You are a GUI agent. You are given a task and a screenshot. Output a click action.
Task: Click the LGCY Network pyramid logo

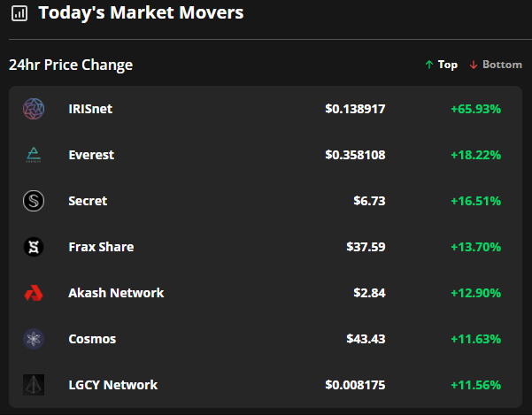click(34, 385)
